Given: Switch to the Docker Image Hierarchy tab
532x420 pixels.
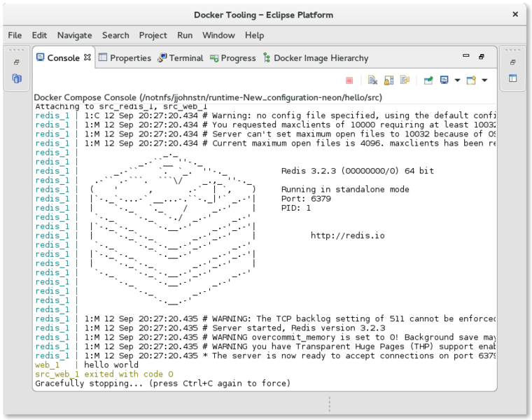Looking at the screenshot, I should (x=316, y=58).
